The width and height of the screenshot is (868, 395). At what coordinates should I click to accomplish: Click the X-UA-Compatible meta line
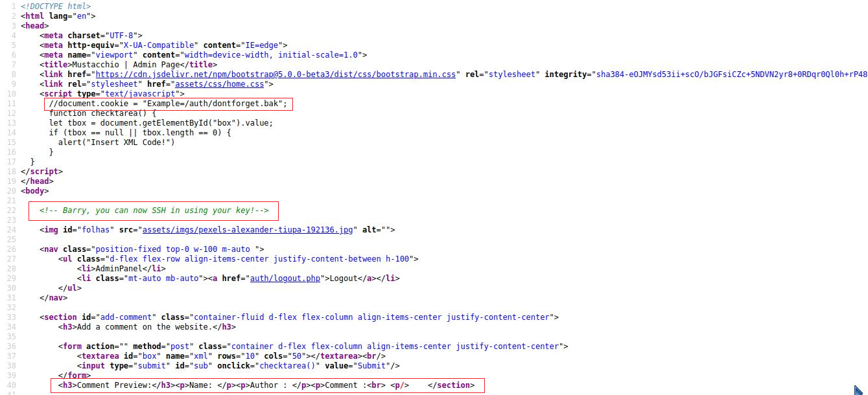(163, 45)
